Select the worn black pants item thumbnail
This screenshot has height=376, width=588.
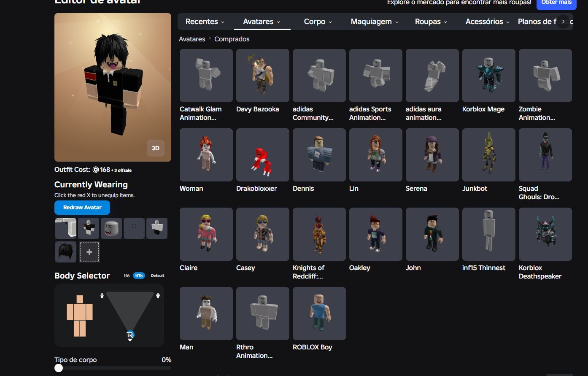click(157, 228)
